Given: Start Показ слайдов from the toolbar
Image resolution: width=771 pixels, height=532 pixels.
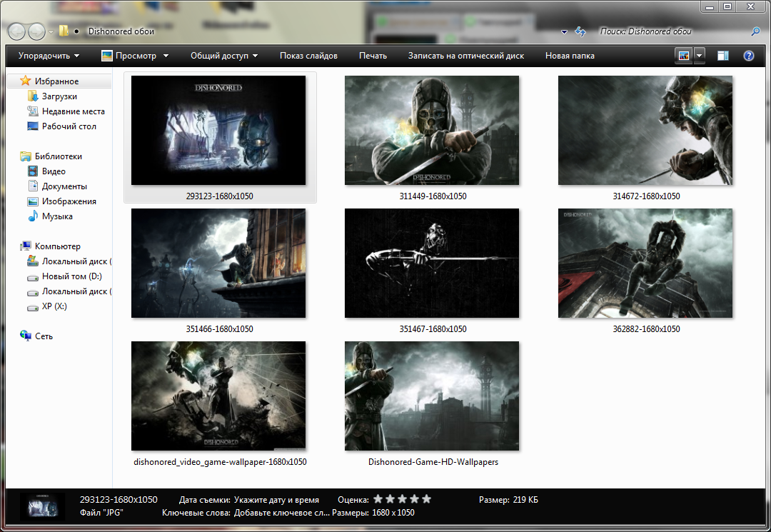Looking at the screenshot, I should (x=308, y=56).
